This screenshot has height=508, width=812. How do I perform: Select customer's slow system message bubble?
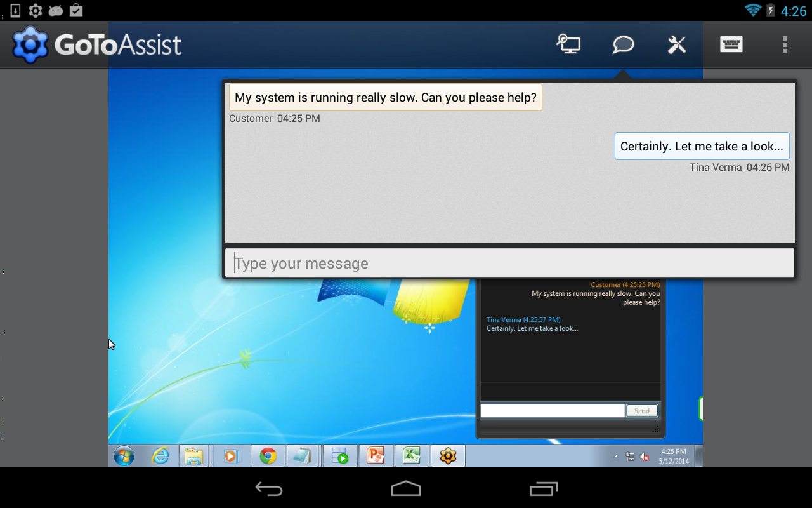coord(386,97)
